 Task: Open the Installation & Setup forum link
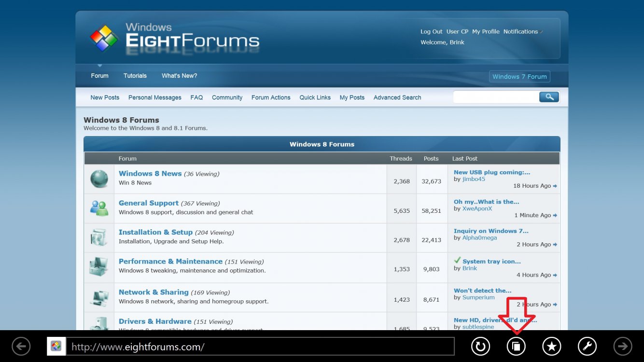[x=155, y=232]
